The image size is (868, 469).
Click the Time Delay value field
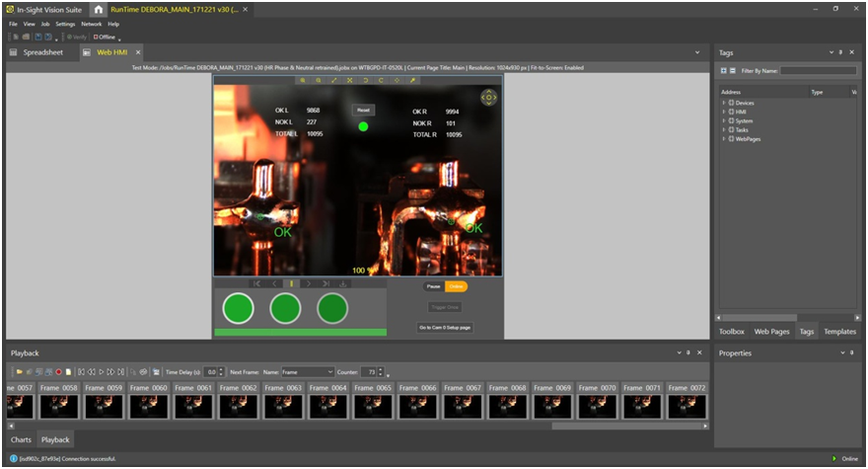point(210,372)
